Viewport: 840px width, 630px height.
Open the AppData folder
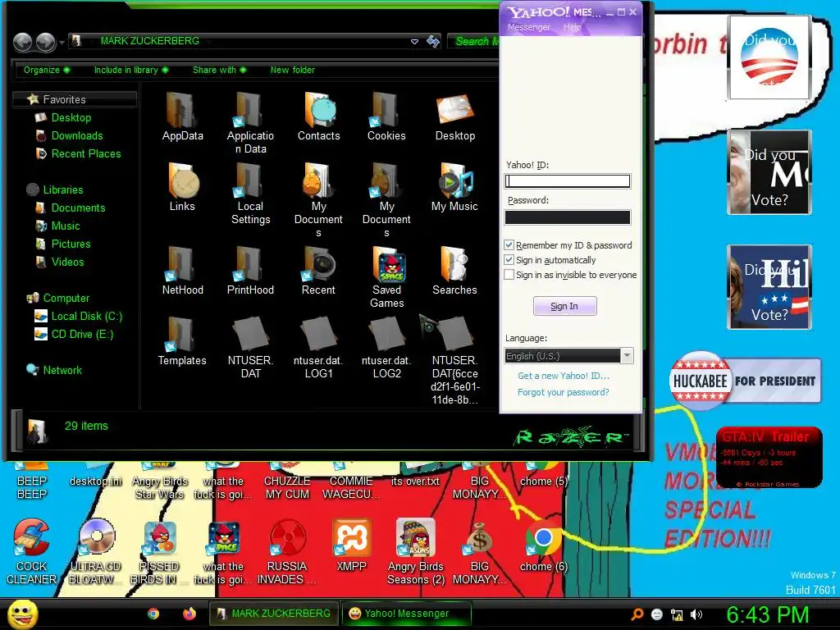click(182, 116)
